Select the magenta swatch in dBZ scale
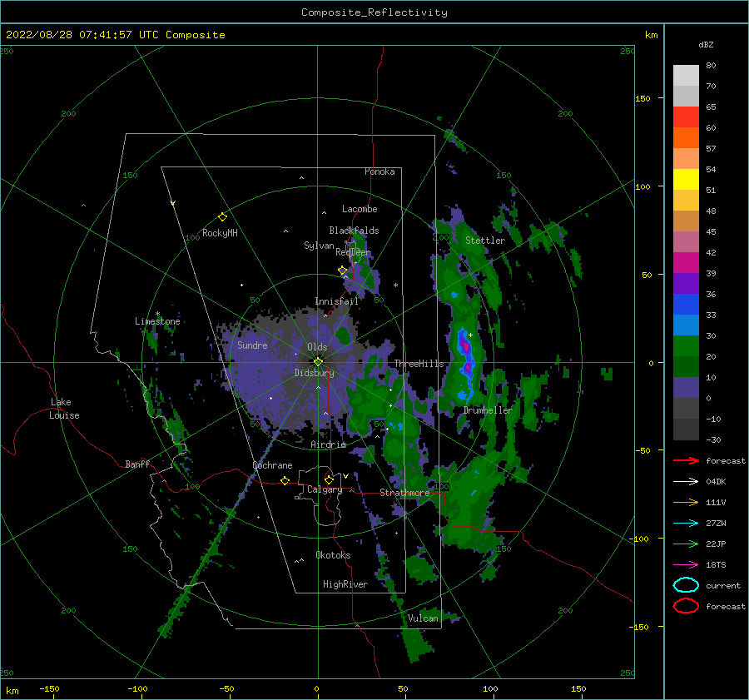749x700 pixels. [x=686, y=262]
